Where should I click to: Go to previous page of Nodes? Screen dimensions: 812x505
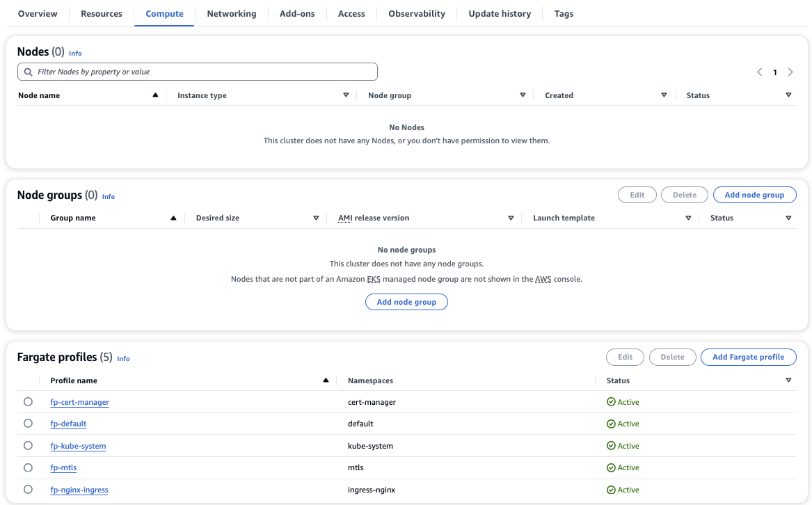760,72
